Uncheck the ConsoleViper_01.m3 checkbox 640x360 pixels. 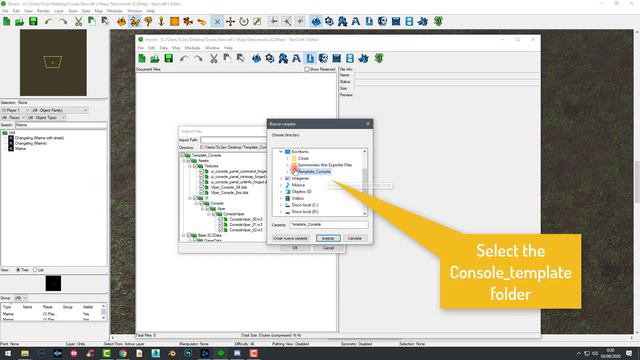(220, 224)
